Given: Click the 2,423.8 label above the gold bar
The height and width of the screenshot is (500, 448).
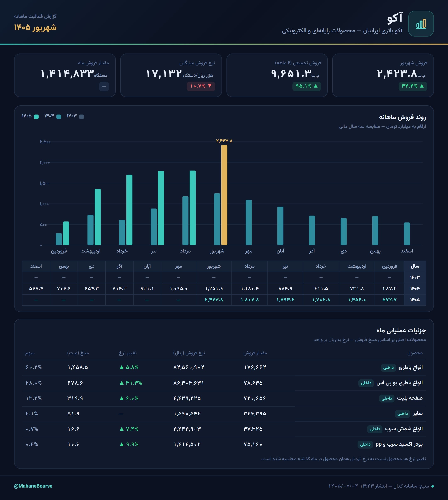Looking at the screenshot, I should pos(224,141).
